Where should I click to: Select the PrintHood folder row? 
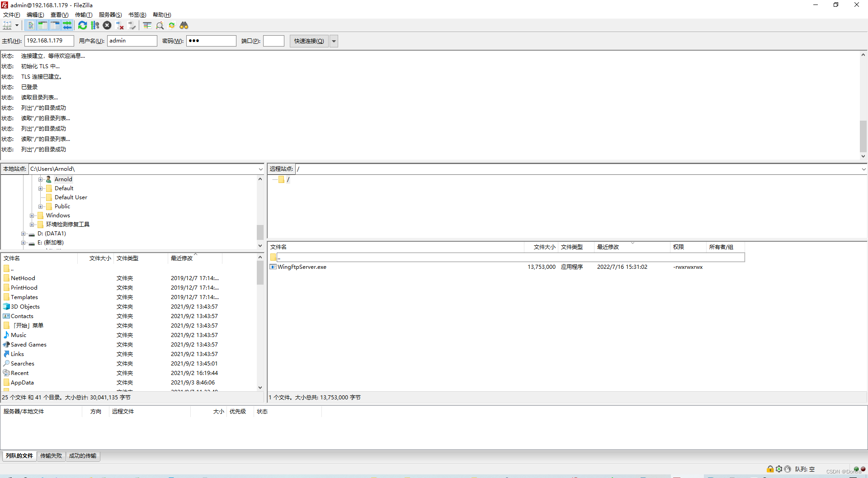tap(130, 288)
